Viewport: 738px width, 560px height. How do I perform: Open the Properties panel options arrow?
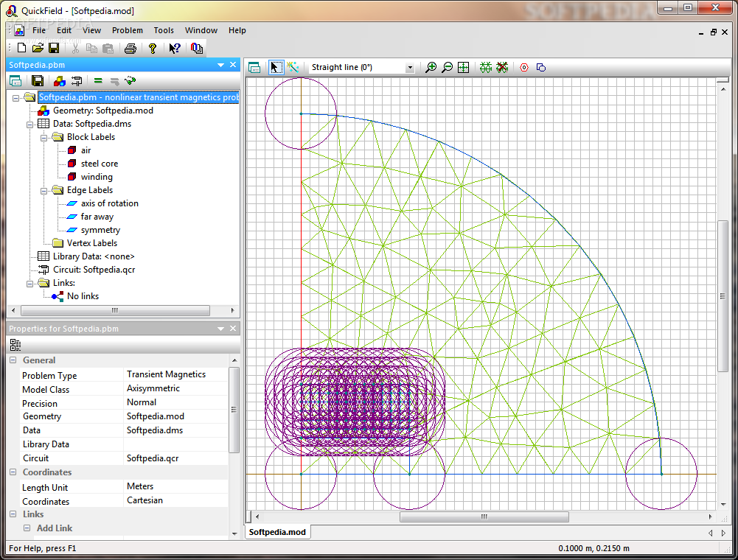(x=220, y=329)
